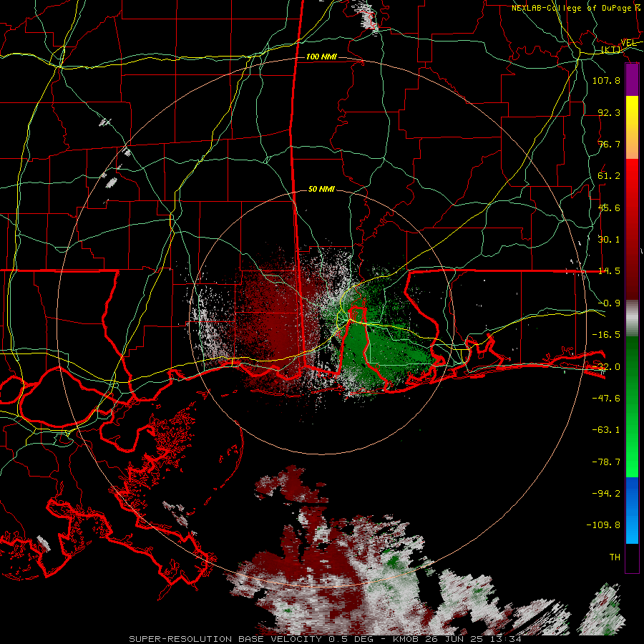644x644 pixels.
Task: Select the -47.6 velocity scale value
Action: click(606, 399)
